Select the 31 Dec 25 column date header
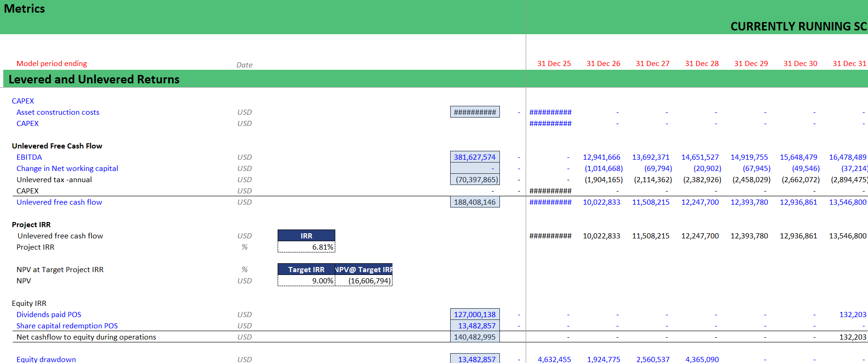Viewport: 868px width, 363px height. click(x=554, y=63)
